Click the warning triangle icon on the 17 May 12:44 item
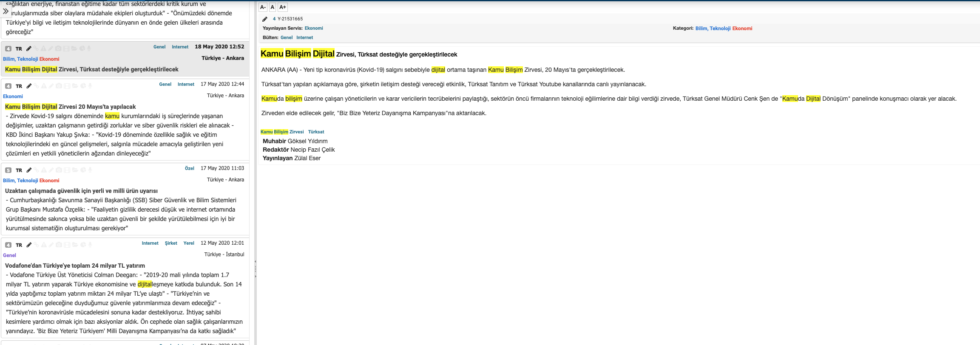Screen dimensions: 980x345 point(43,86)
